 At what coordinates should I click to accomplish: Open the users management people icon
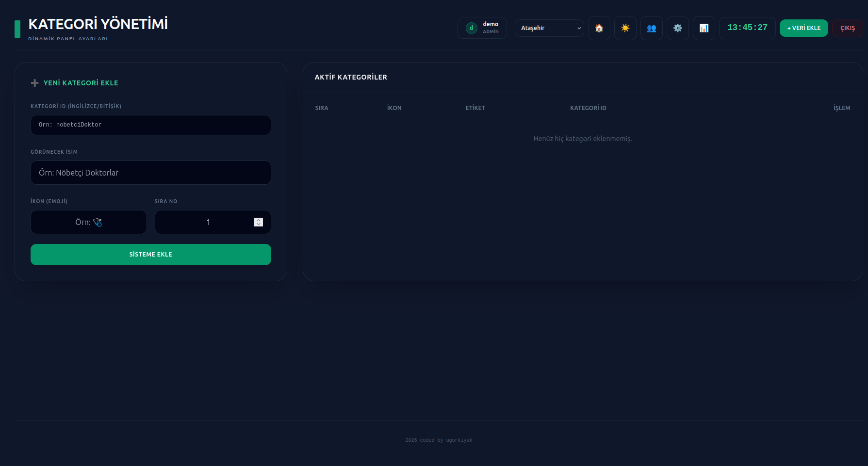pos(651,28)
